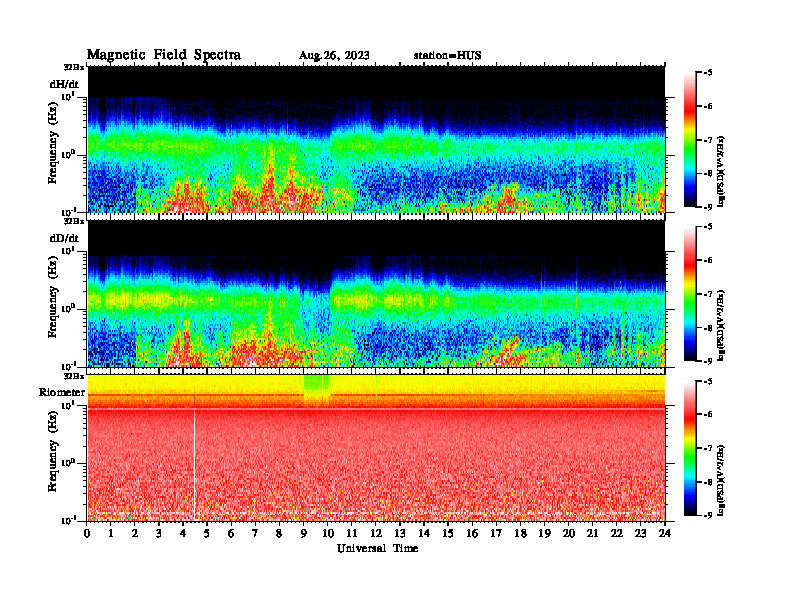This screenshot has width=792, height=612.
Task: Click the "-9" label on Riometer color bar
Action: coord(708,515)
